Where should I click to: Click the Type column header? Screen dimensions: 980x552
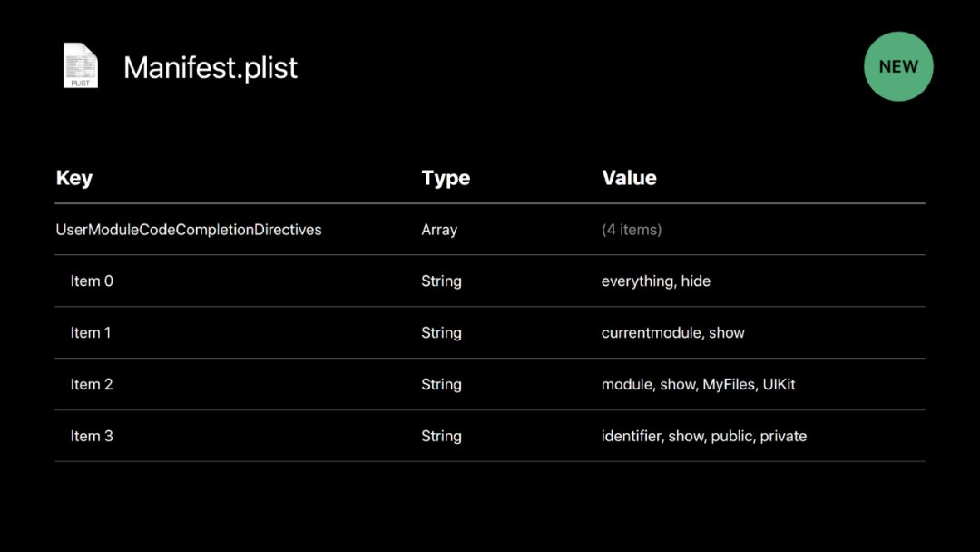(446, 178)
